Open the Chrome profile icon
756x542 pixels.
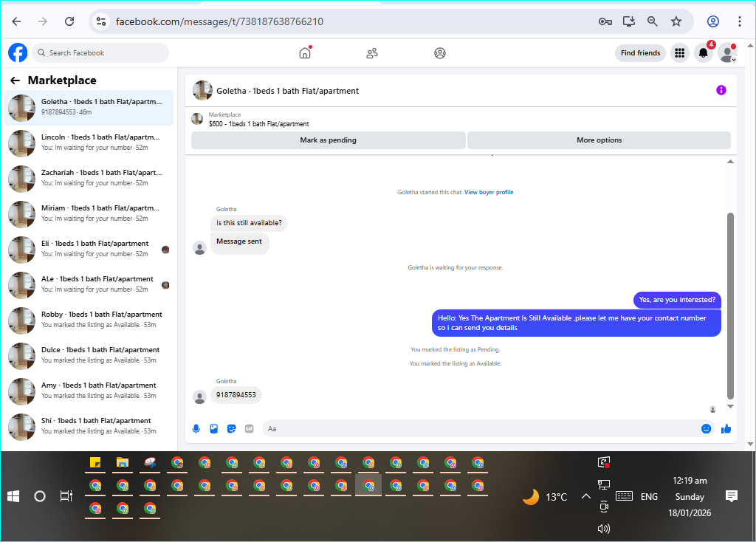pos(713,21)
